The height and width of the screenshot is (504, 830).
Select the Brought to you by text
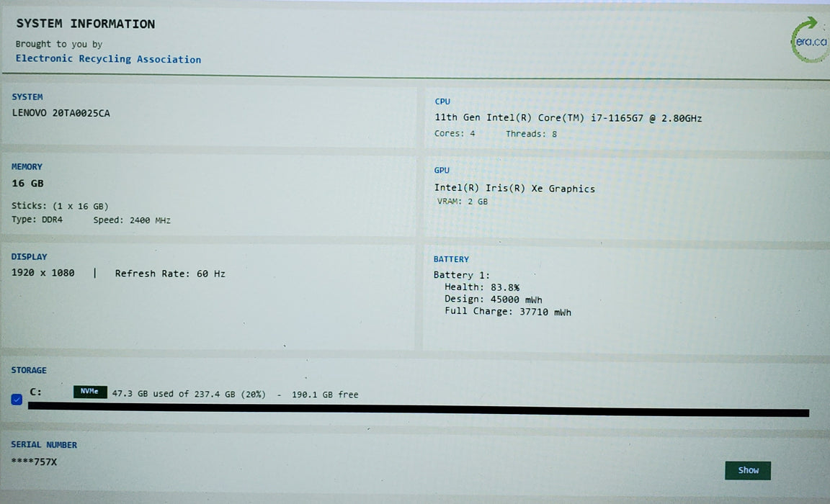tap(59, 44)
